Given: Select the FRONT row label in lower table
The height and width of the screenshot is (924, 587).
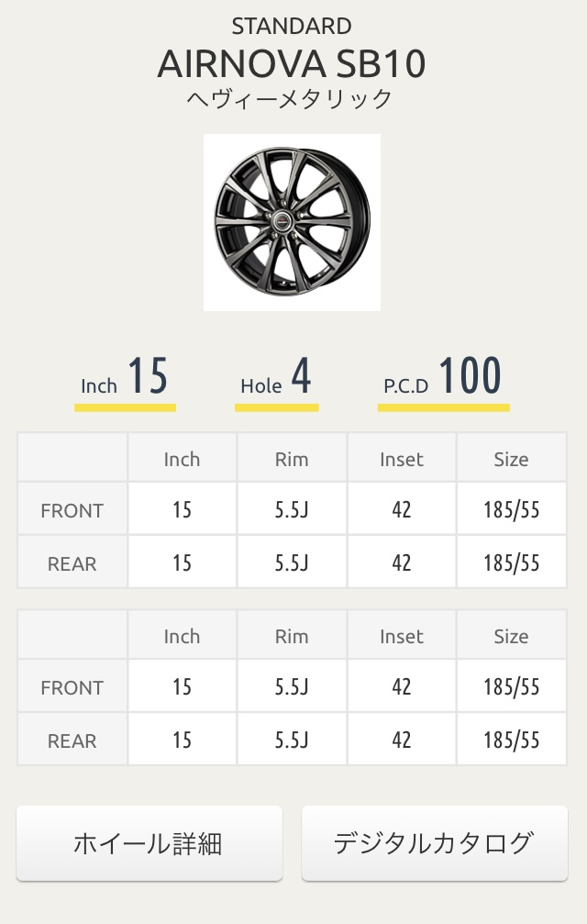Looking at the screenshot, I should [x=72, y=687].
